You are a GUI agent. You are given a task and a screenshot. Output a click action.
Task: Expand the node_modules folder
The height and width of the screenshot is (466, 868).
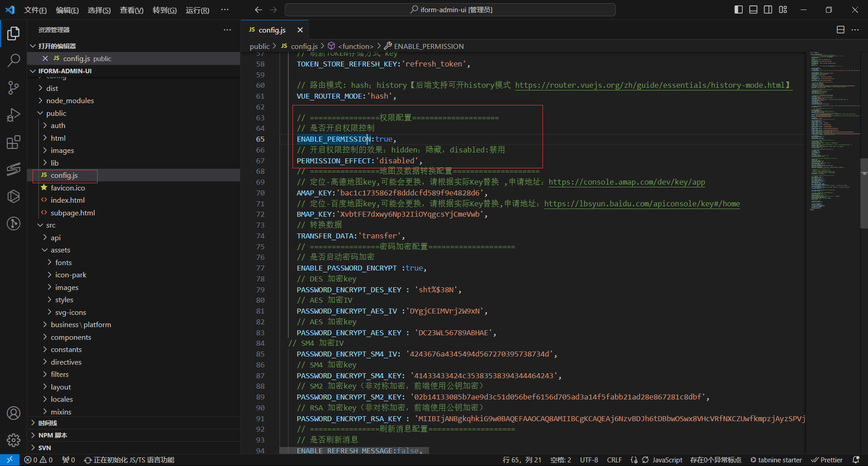(70, 100)
